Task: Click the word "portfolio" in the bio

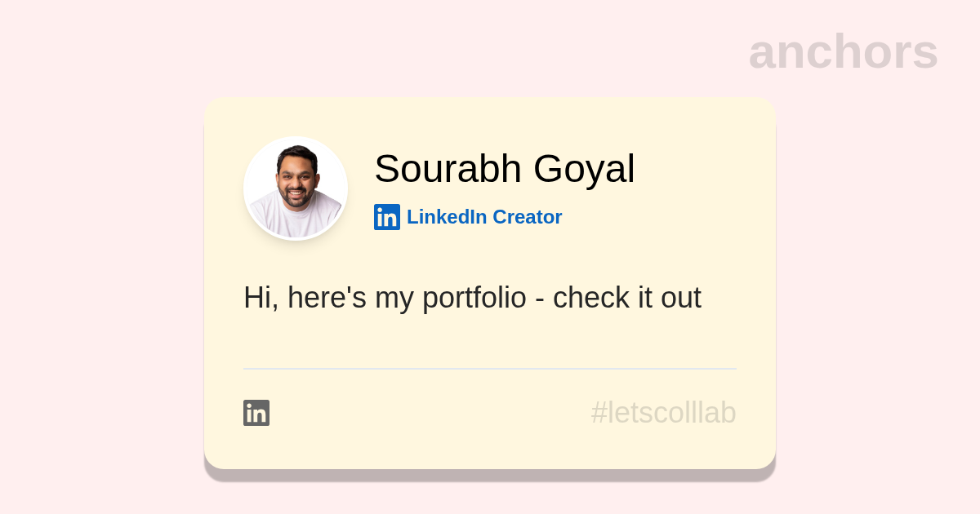Action: coord(474,298)
